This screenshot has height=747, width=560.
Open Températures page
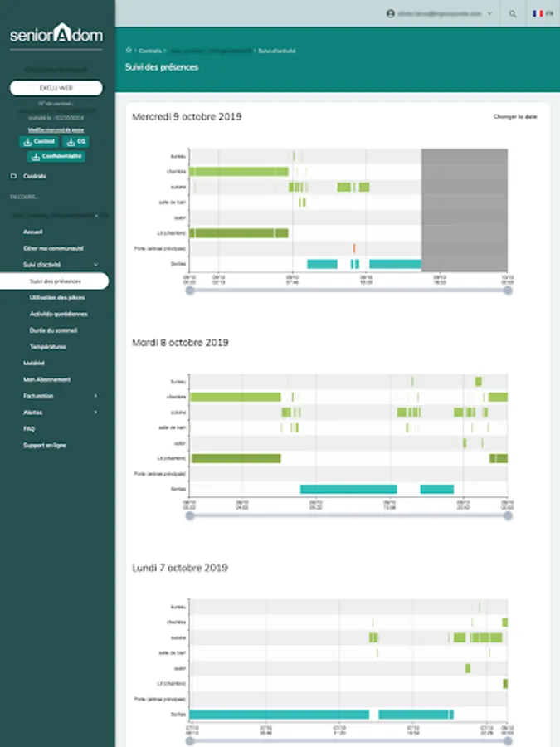coord(47,346)
